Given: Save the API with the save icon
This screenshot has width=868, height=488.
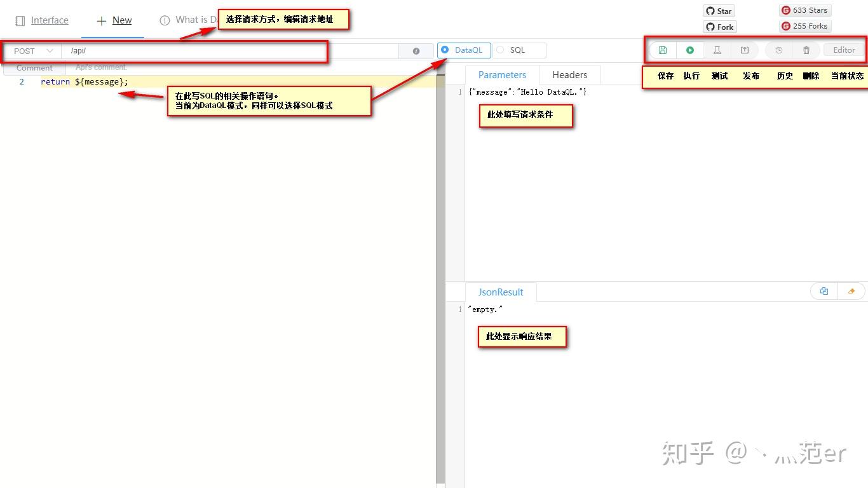Looking at the screenshot, I should (662, 50).
